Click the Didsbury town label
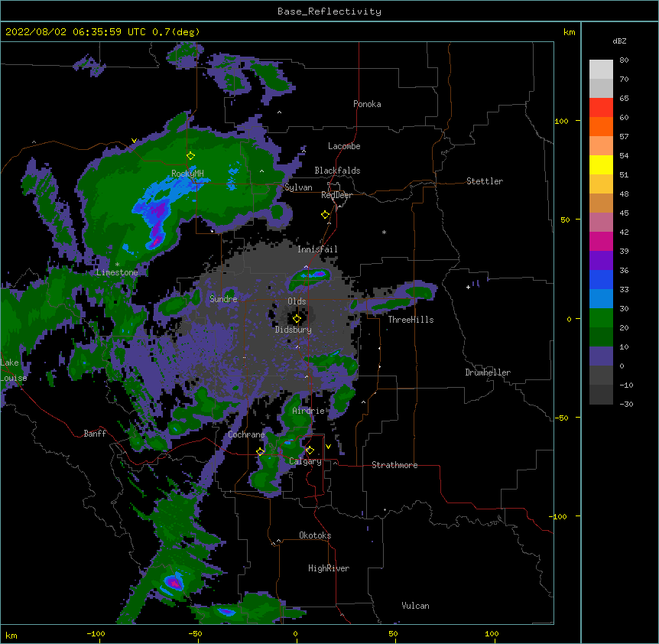This screenshot has height=644, width=659. coord(294,330)
